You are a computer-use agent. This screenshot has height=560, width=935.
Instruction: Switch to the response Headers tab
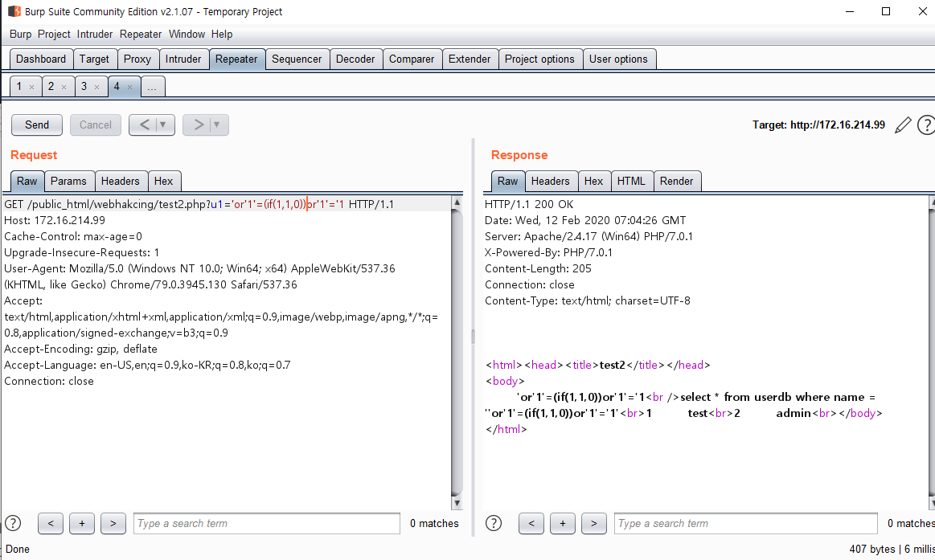(551, 181)
